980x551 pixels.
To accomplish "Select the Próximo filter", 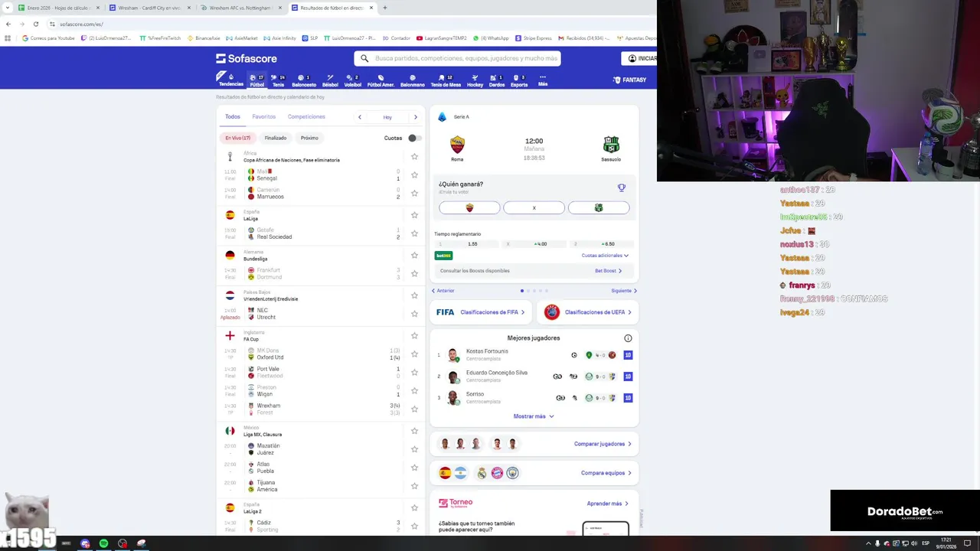I will click(309, 138).
